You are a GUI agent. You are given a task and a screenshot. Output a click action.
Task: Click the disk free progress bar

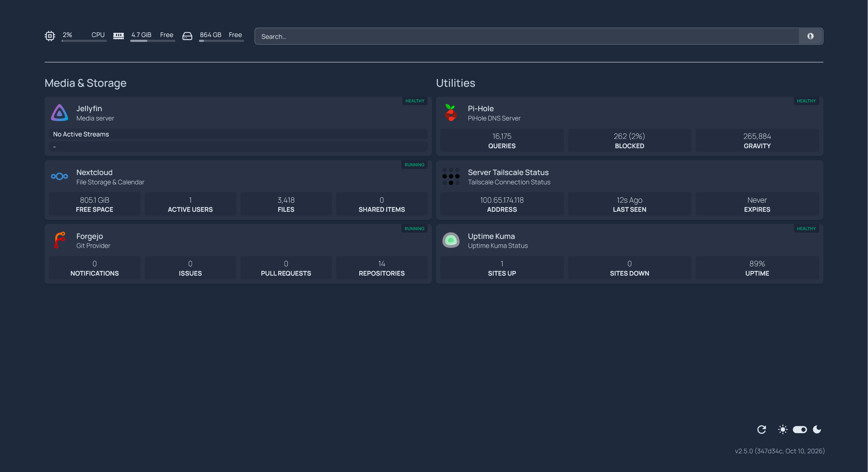point(222,41)
